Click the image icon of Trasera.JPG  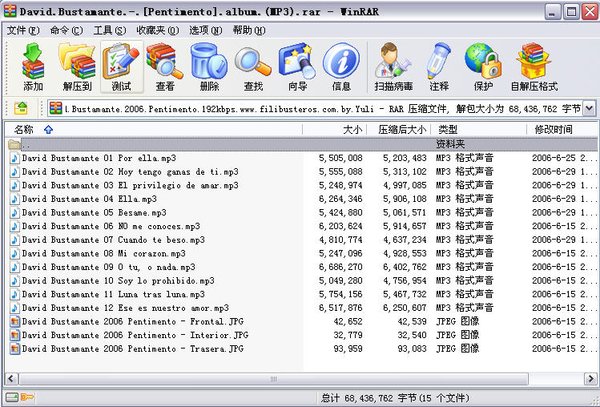pos(15,349)
